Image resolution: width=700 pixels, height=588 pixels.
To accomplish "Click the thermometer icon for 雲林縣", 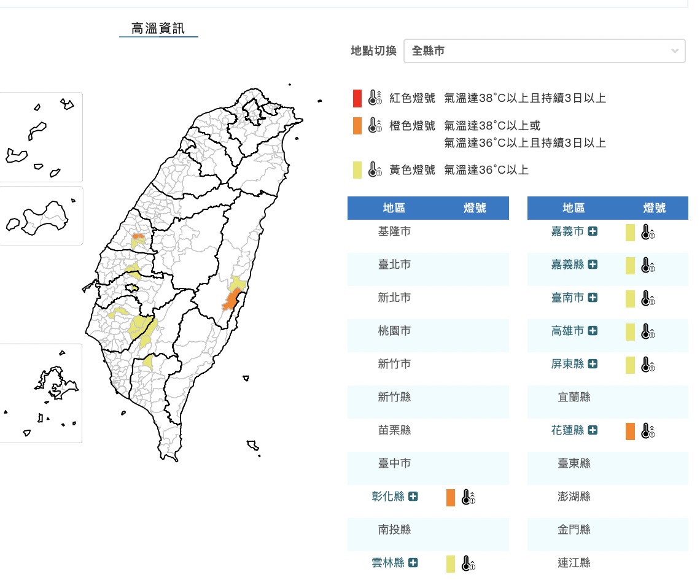I will click(x=469, y=563).
